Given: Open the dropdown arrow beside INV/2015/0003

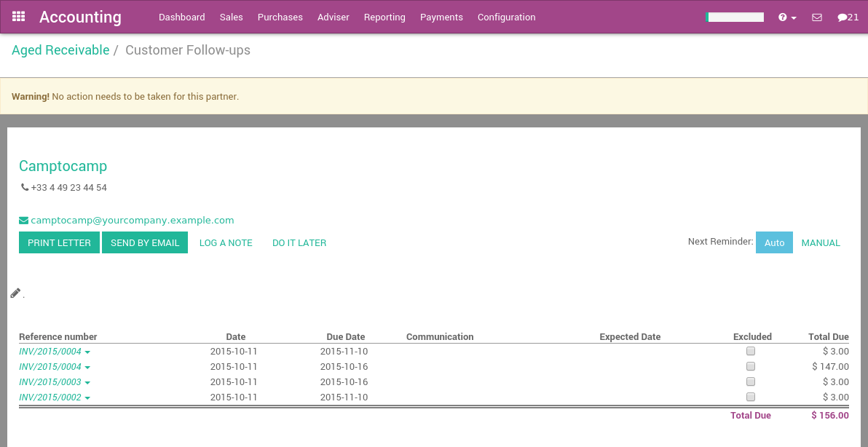Looking at the screenshot, I should coord(88,381).
